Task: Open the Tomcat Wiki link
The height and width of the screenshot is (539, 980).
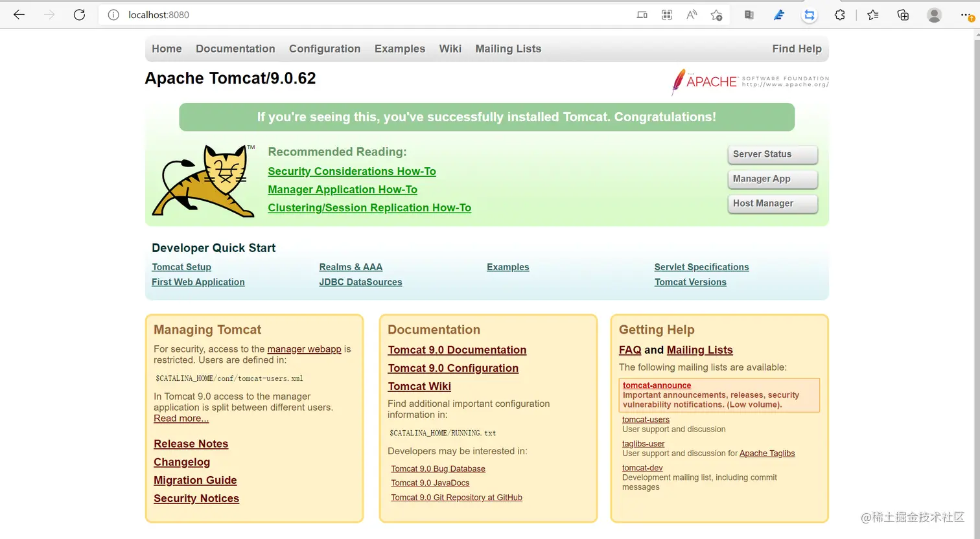Action: tap(419, 386)
